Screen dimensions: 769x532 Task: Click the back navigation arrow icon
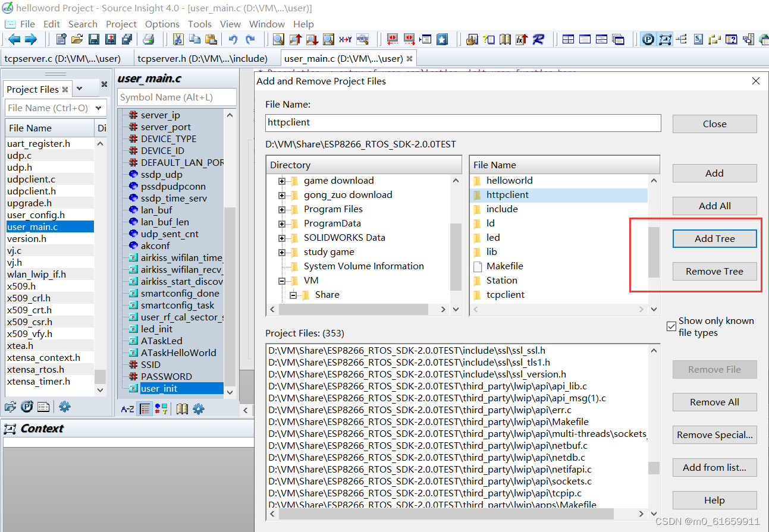14,39
